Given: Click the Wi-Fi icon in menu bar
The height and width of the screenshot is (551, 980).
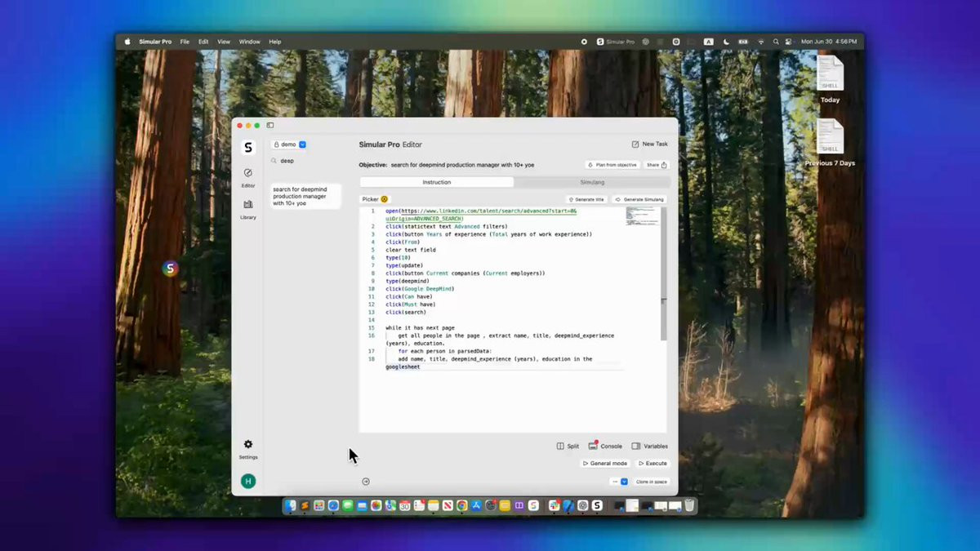Looking at the screenshot, I should coord(761,42).
